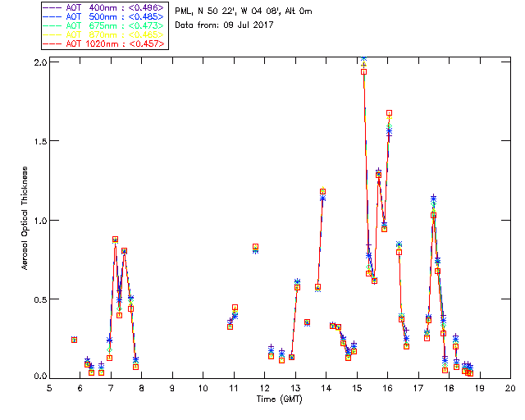The image size is (525, 420).
Task: Click the 2.0 tick label on y-axis
Action: click(40, 63)
